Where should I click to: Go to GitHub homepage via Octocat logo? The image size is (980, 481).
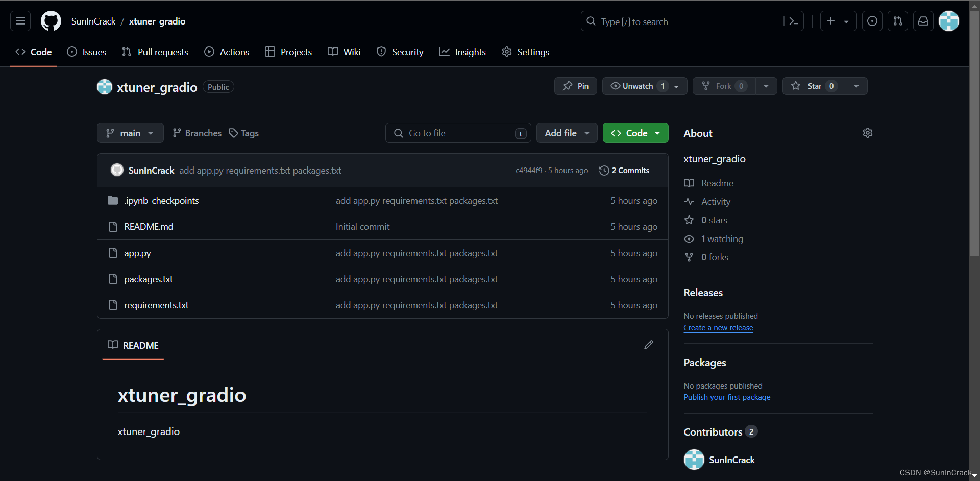pyautogui.click(x=51, y=21)
